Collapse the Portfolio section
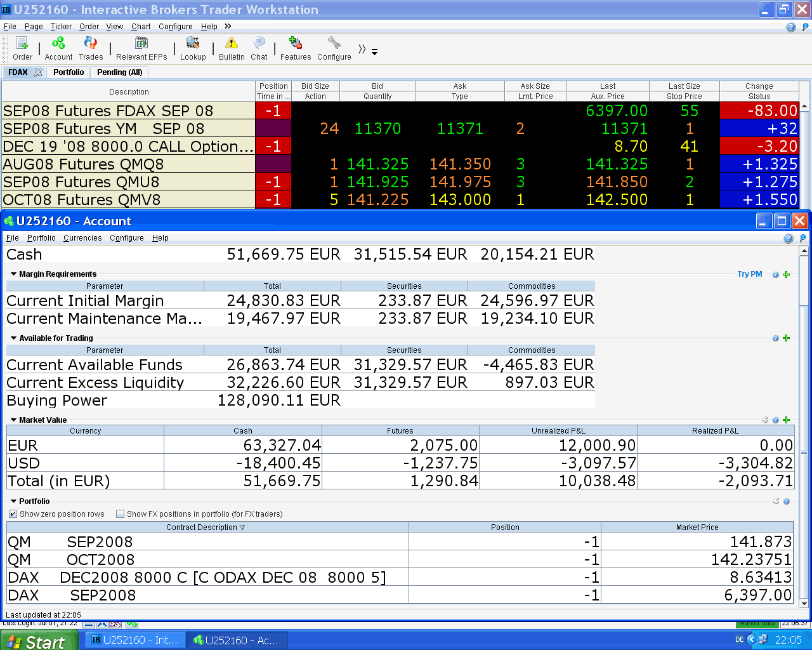The width and height of the screenshot is (812, 650). [x=13, y=501]
